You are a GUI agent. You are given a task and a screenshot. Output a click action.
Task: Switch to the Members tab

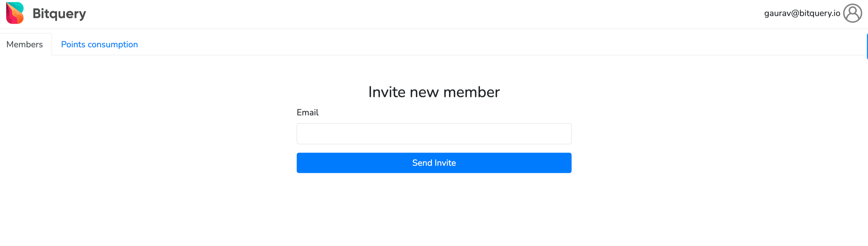point(25,44)
